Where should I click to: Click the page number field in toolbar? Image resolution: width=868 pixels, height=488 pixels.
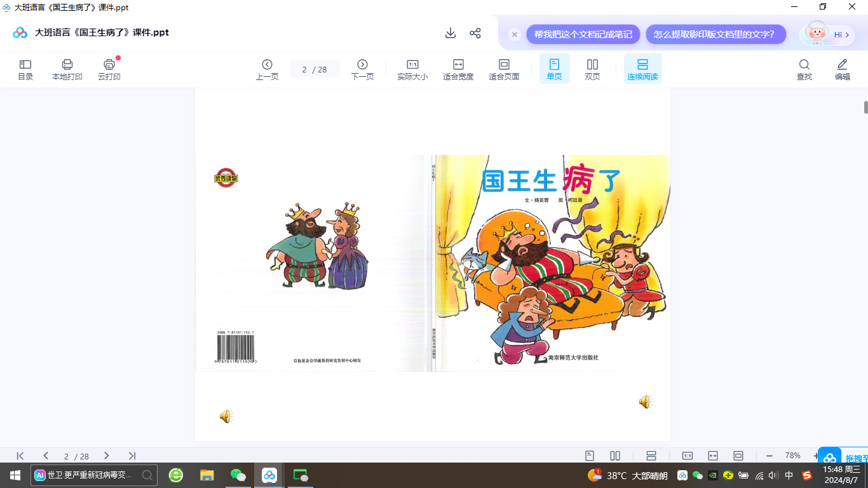pos(315,69)
